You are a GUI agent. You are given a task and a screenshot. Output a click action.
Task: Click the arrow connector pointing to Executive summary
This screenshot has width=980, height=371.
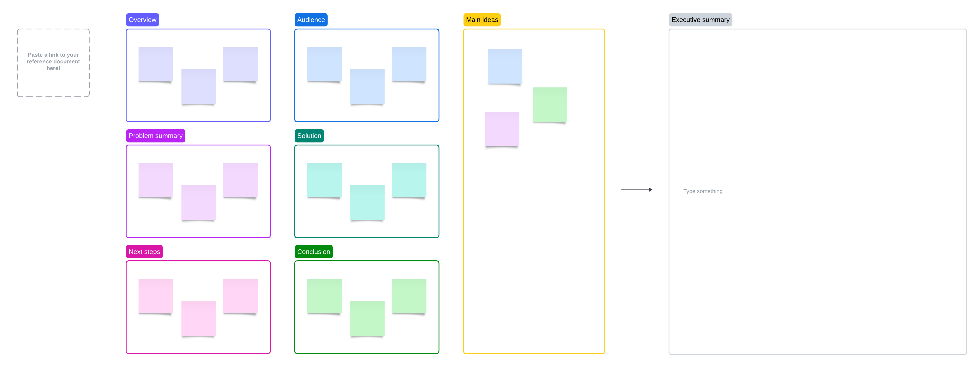pyautogui.click(x=637, y=189)
